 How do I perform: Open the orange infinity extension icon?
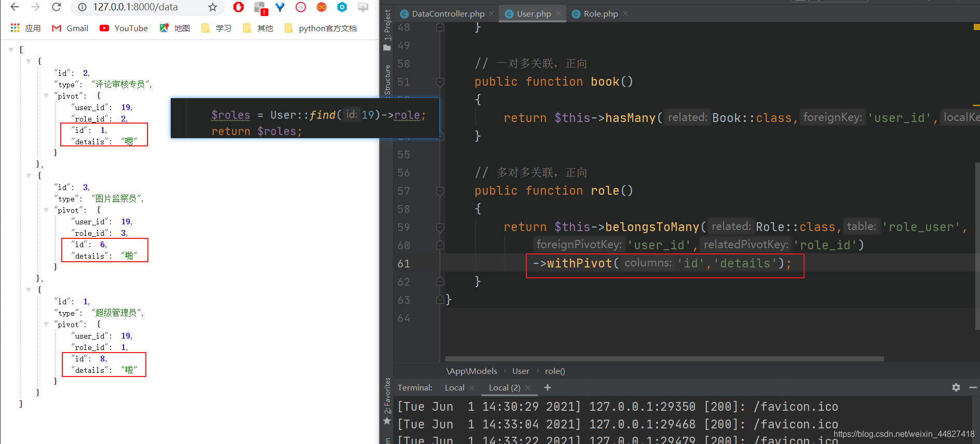[x=322, y=7]
